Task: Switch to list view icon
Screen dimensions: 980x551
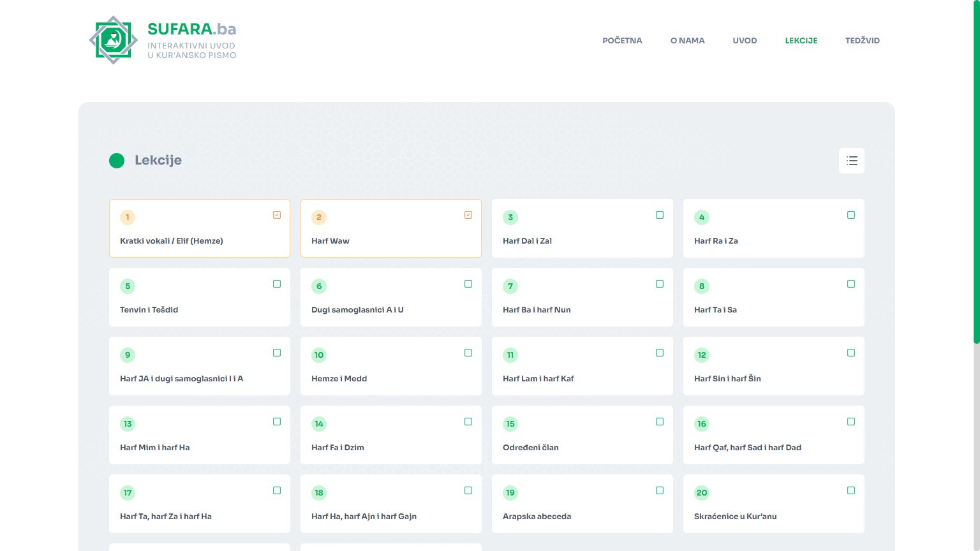Action: click(x=852, y=161)
